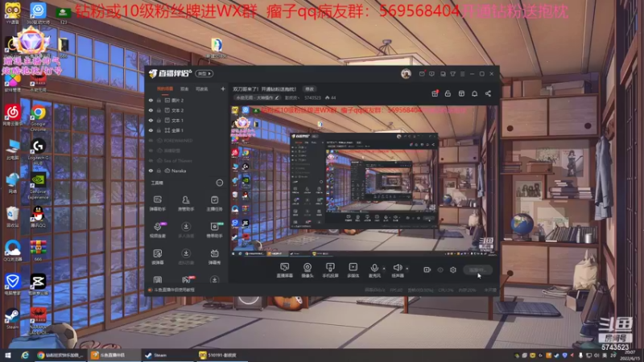Screen dimensions: 644x362
Task: Toggle the lock on Naraka source
Action: tap(159, 171)
